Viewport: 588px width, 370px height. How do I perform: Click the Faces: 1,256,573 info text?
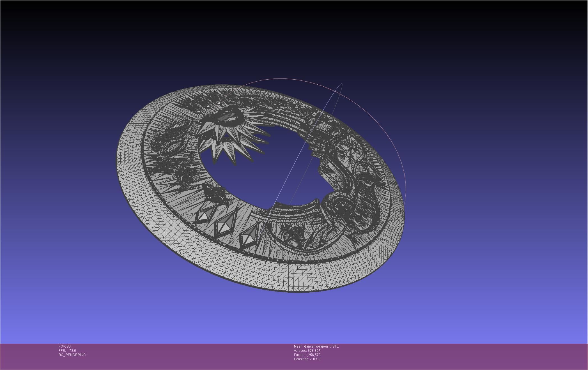coord(307,355)
